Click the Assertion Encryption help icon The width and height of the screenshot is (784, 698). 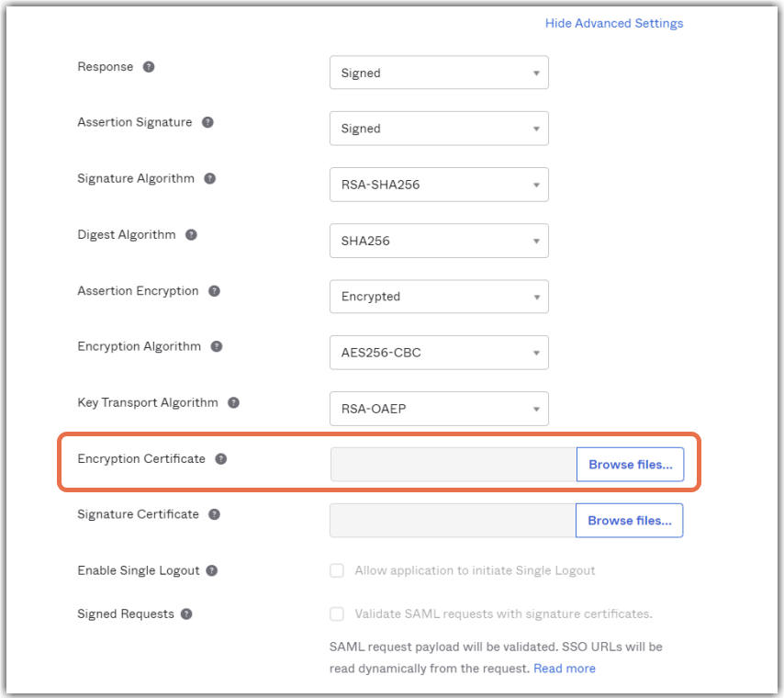click(214, 291)
